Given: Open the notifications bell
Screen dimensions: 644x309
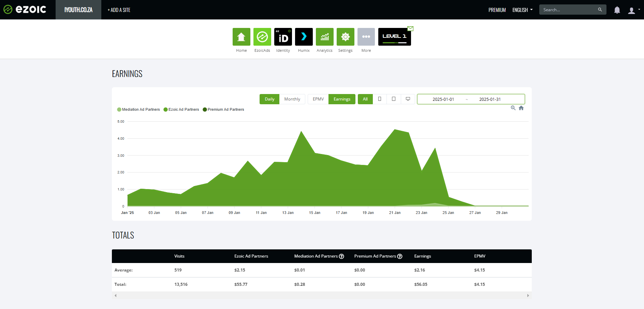Looking at the screenshot, I should tap(617, 10).
